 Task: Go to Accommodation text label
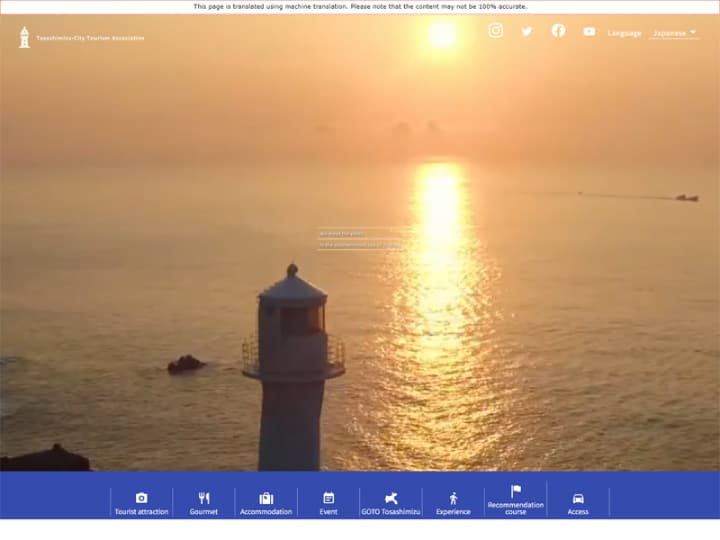(x=266, y=511)
